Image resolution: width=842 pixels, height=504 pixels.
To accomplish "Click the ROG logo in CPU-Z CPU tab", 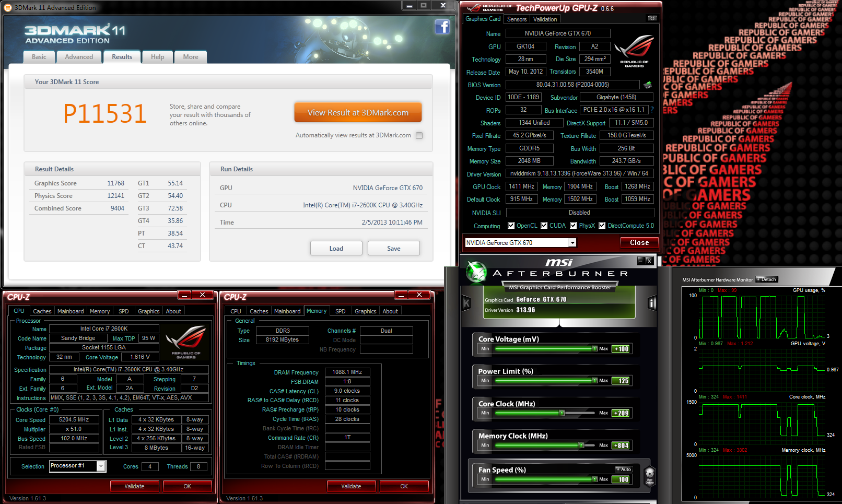I will pyautogui.click(x=185, y=342).
